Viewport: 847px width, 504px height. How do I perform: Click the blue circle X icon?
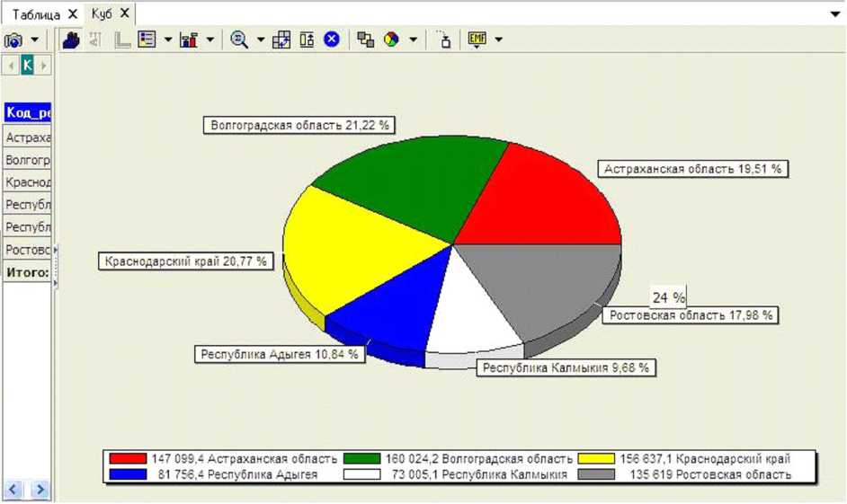coord(332,40)
